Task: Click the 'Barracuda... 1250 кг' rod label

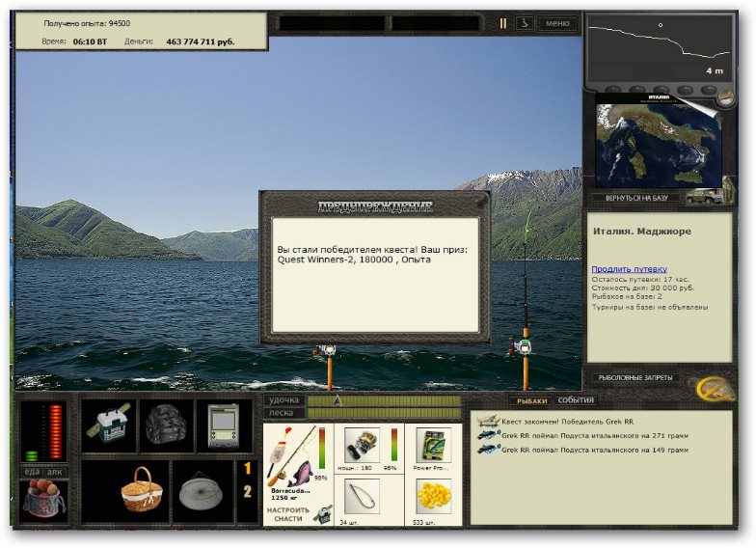Action: [x=289, y=494]
